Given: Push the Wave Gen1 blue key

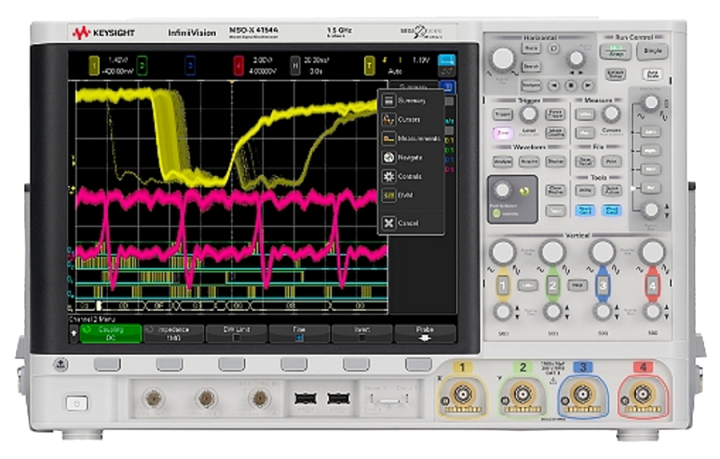Looking at the screenshot, I should pyautogui.click(x=585, y=210).
